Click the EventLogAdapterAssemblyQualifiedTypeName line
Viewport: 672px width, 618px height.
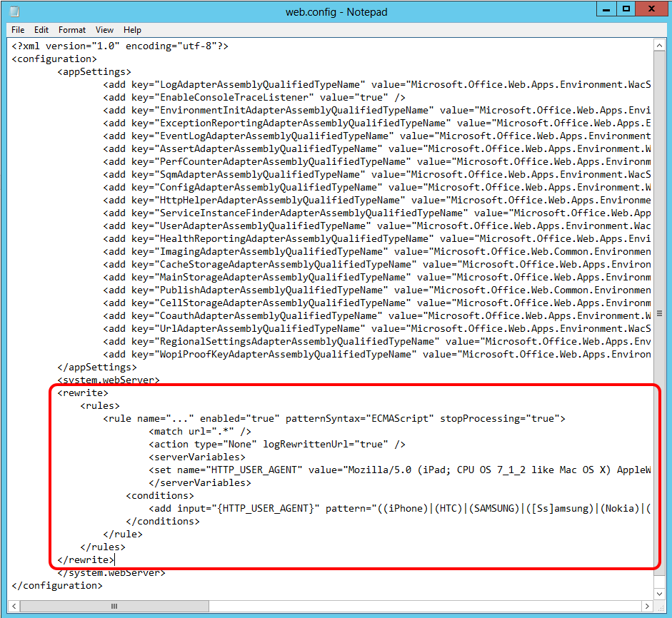tap(377, 136)
